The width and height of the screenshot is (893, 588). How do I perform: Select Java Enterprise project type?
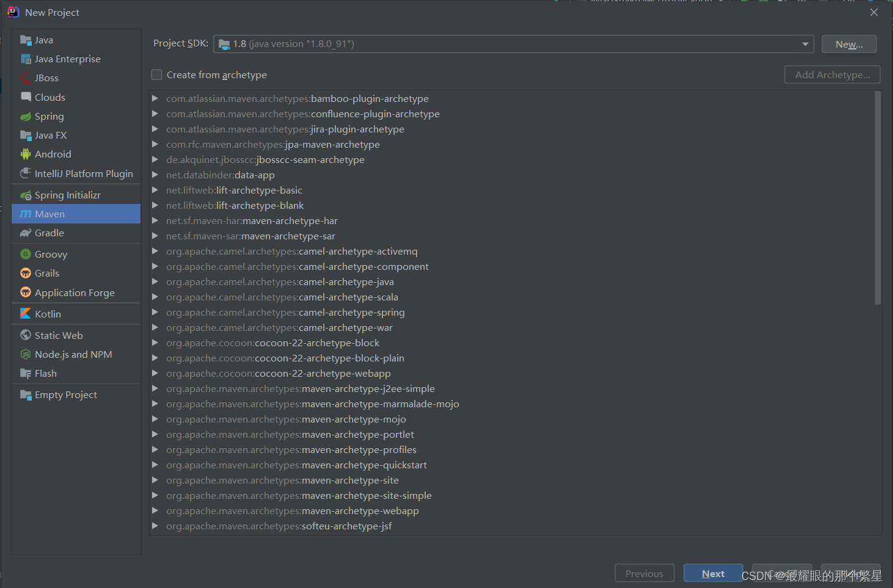coord(67,59)
